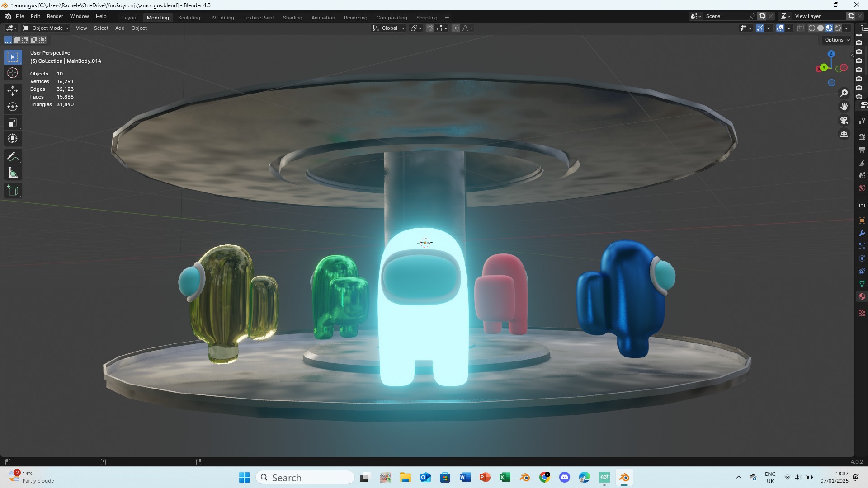Viewport: 868px width, 488px height.
Task: Open Global transform orientation dropdown
Action: (389, 28)
